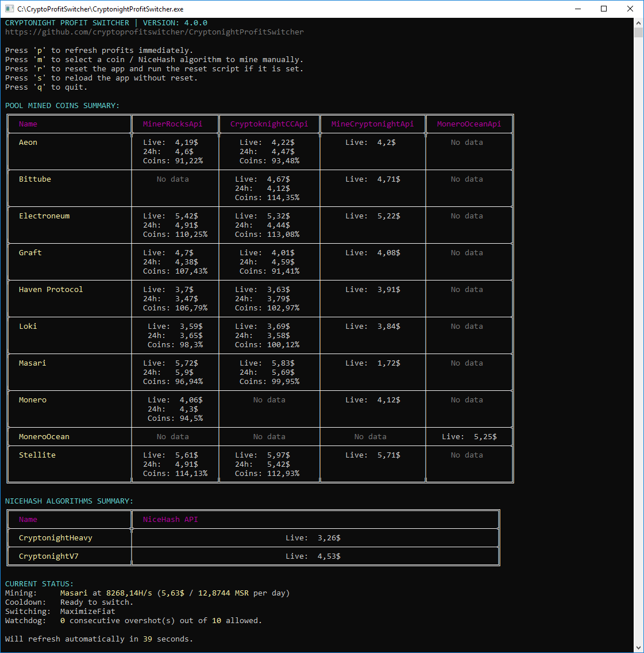Click the 'MinerRocksApi' column header
The width and height of the screenshot is (644, 653).
(x=173, y=124)
